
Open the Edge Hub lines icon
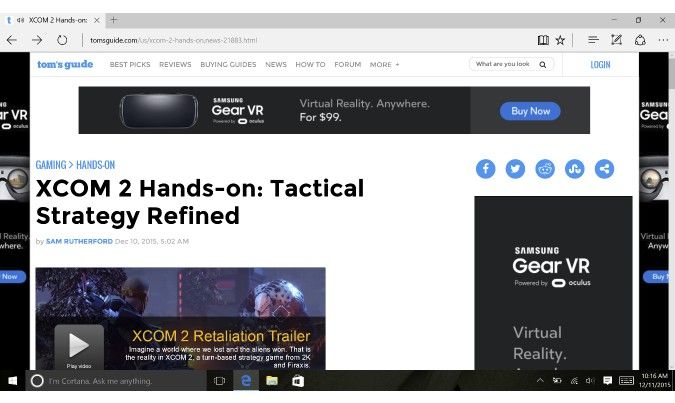pyautogui.click(x=593, y=40)
